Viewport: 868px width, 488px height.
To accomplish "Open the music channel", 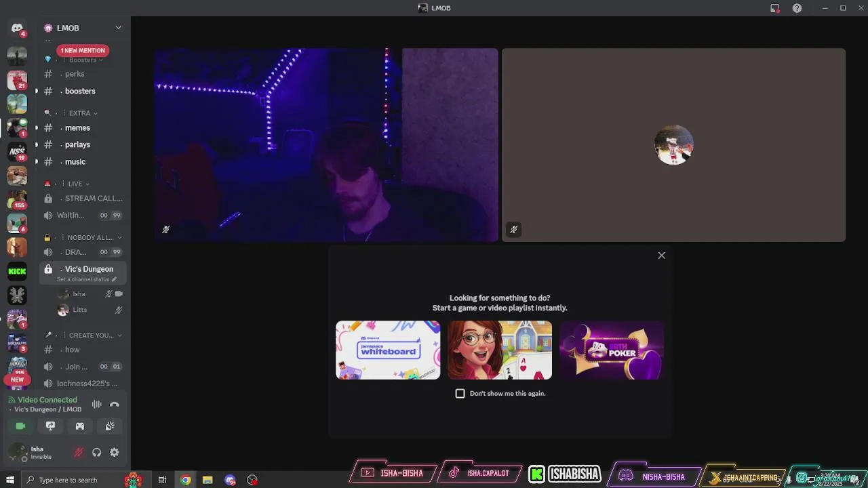I will pyautogui.click(x=83, y=161).
